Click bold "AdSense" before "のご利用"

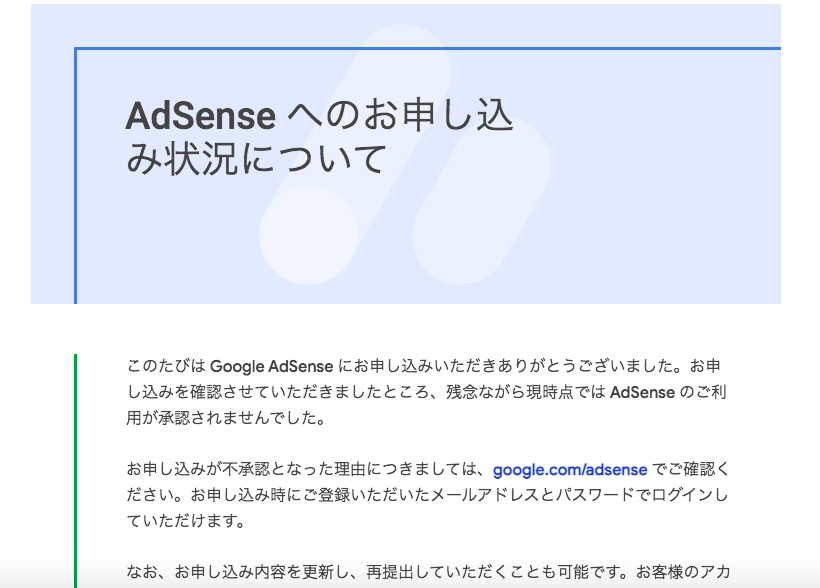[642, 392]
